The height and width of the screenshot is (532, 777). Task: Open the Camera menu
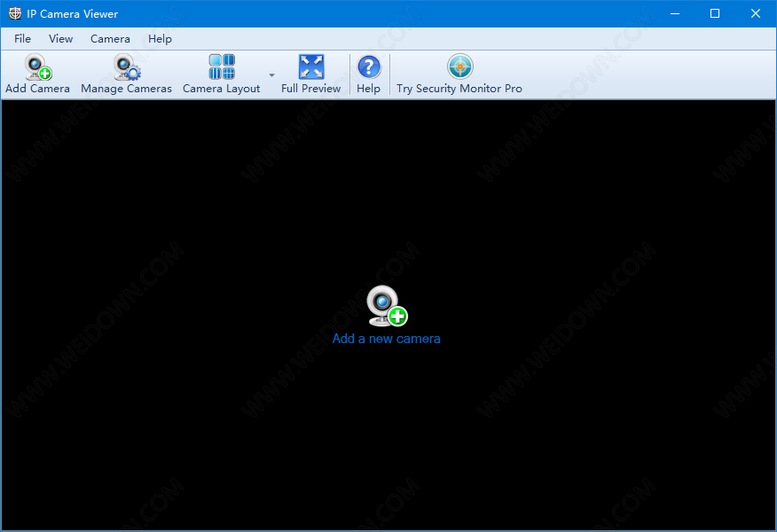click(110, 39)
